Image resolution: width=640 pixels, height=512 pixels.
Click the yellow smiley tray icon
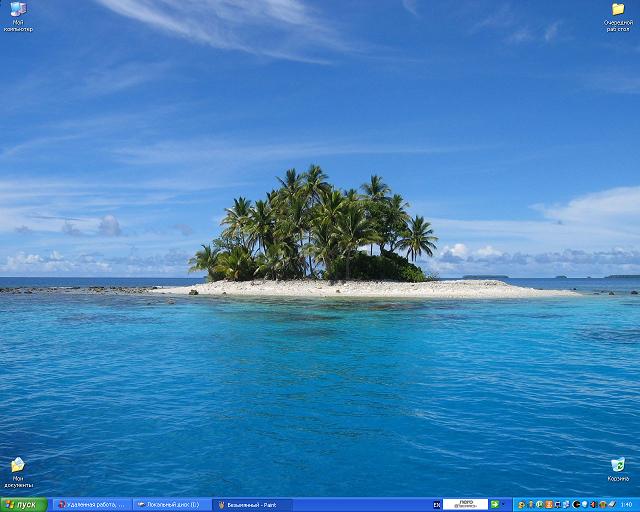(522, 505)
